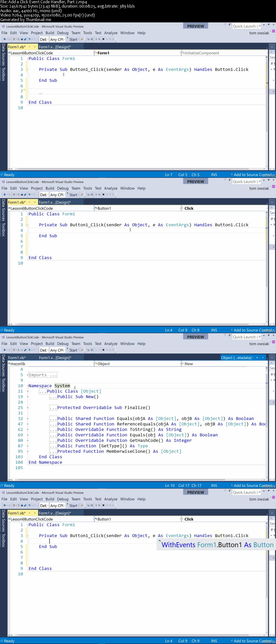Image resolution: width=276 pixels, height=644 pixels.
Task: Toggle pin on Form1.vb* tab in InitializeComponent frame
Action: (x=29, y=47)
